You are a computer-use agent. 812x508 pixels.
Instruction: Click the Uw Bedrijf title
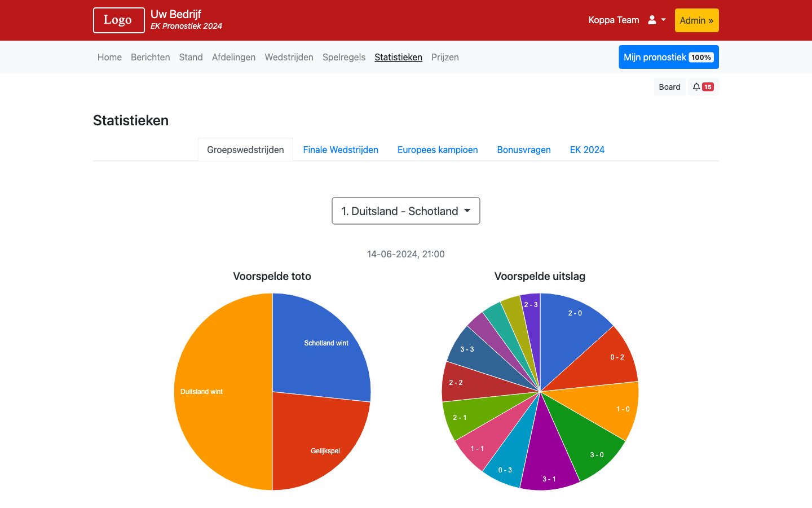point(176,14)
